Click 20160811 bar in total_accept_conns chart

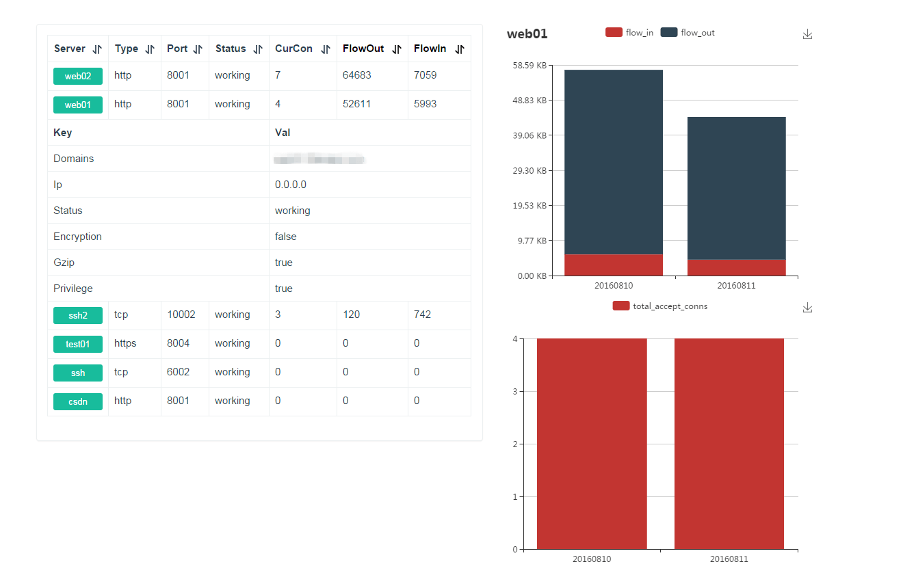729,443
